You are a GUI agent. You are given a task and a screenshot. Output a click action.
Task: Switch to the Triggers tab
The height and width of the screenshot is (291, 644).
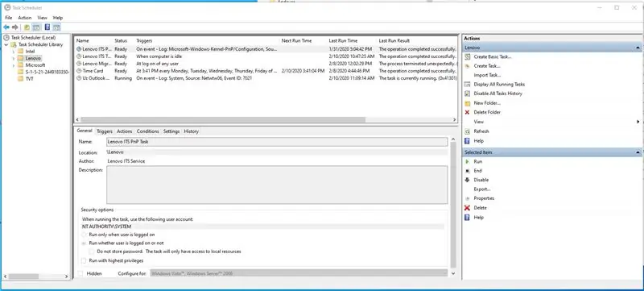pos(105,131)
